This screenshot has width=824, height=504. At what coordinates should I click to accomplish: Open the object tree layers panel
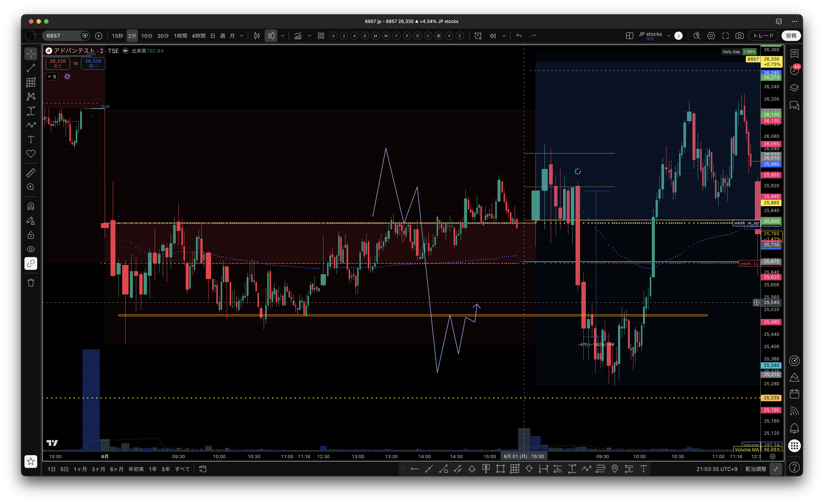click(x=794, y=88)
